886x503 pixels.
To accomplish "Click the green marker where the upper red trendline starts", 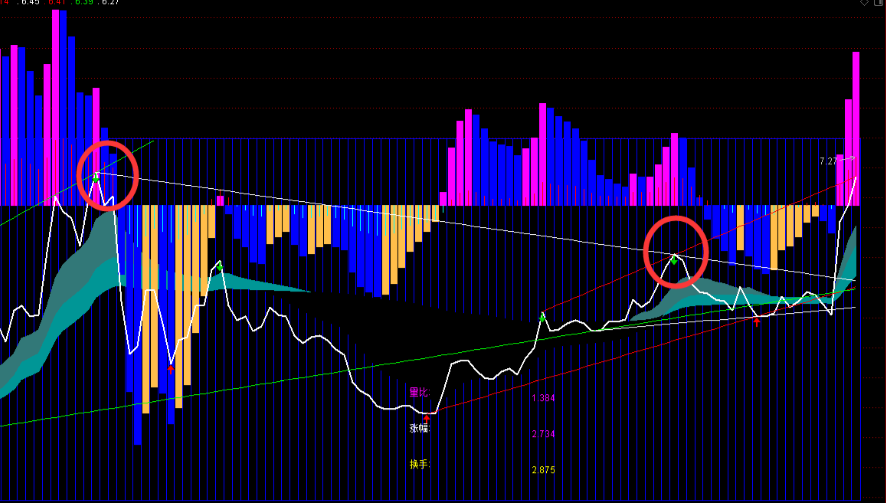I will [x=542, y=318].
